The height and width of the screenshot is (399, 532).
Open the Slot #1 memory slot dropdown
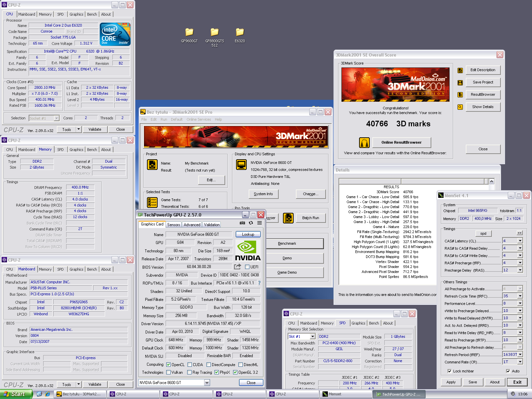pos(313,336)
